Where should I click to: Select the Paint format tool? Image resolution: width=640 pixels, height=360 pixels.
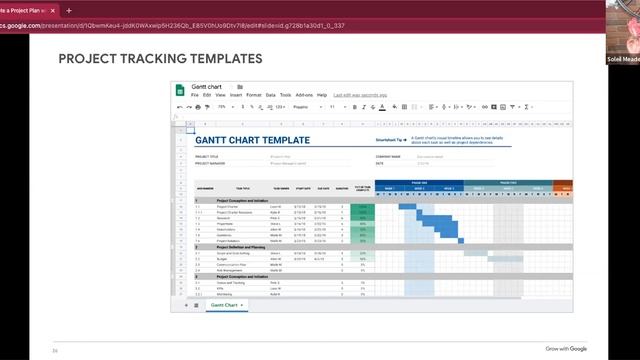coord(207,107)
